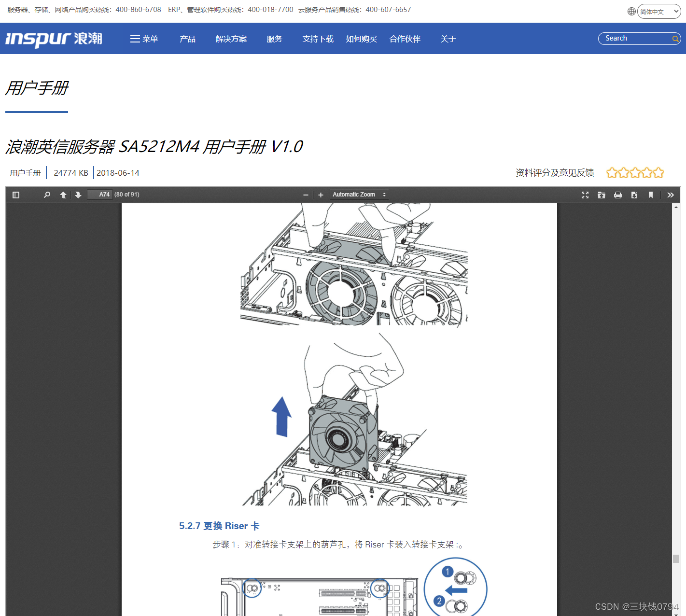Click hotline number 400-860-6708
This screenshot has width=686, height=616.
pos(138,10)
